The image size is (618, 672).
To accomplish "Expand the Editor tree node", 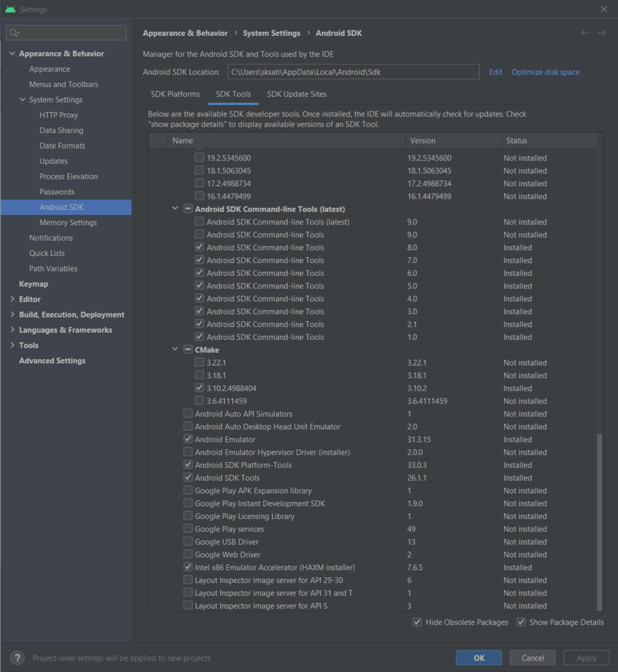I will coord(12,299).
